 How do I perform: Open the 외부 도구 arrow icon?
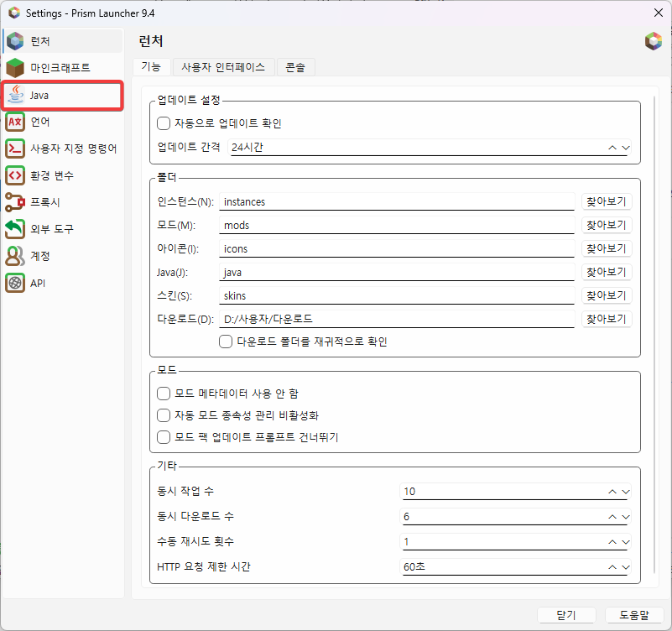click(15, 229)
